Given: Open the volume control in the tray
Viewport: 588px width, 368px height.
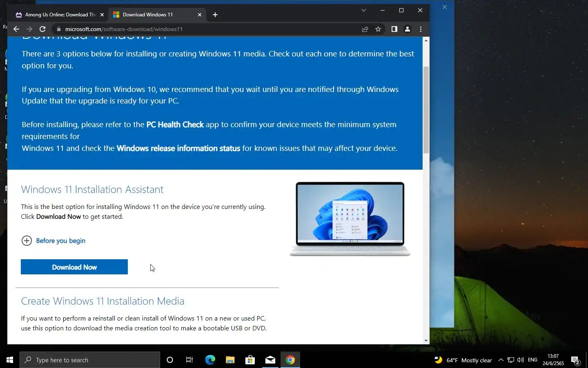Looking at the screenshot, I should tap(521, 360).
